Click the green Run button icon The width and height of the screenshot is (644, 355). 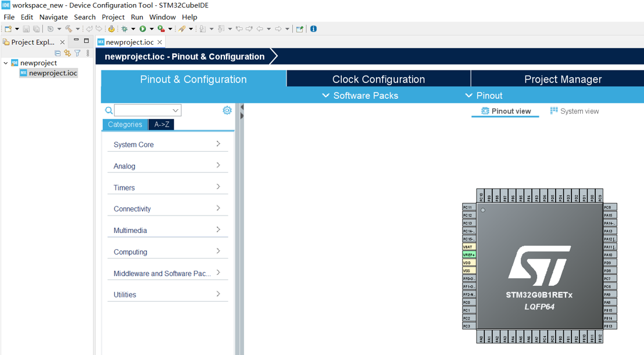(x=142, y=28)
